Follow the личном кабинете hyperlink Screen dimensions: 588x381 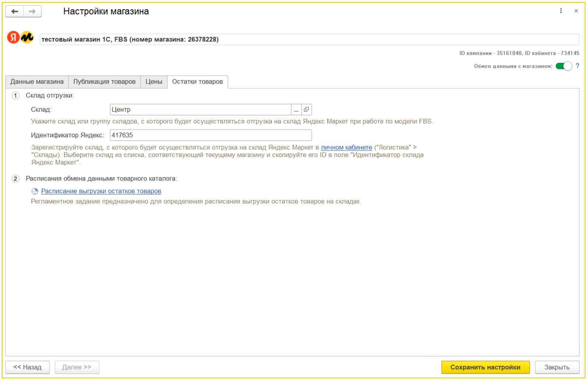pos(346,148)
